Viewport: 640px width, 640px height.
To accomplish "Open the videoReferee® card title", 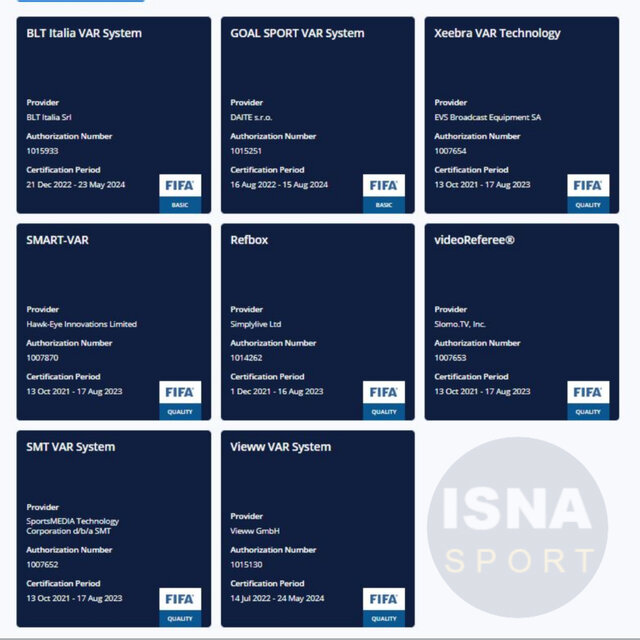I will pos(475,240).
